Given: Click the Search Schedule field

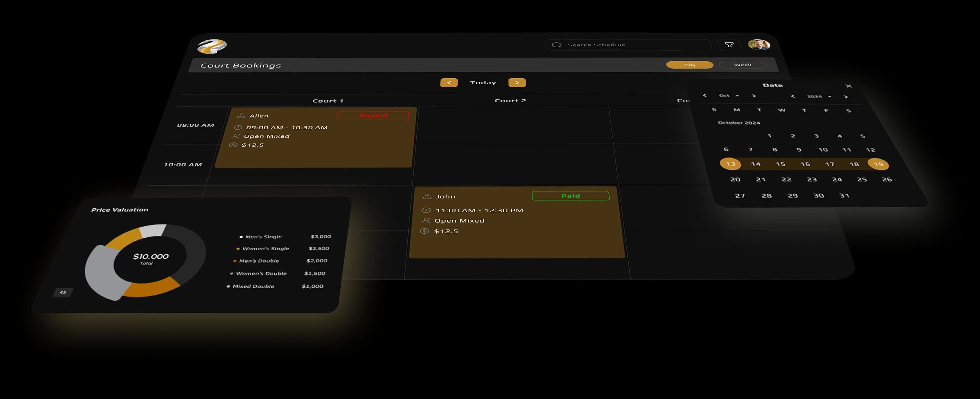Looking at the screenshot, I should click(x=629, y=45).
